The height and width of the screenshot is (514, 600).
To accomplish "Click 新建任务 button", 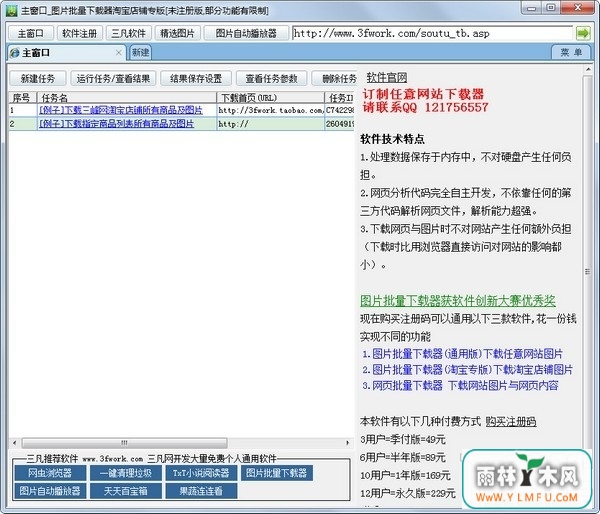I will click(38, 78).
